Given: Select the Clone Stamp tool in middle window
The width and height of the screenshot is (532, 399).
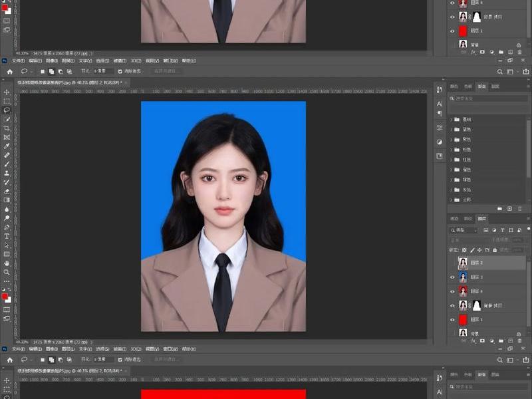Looking at the screenshot, I should coord(7,173).
